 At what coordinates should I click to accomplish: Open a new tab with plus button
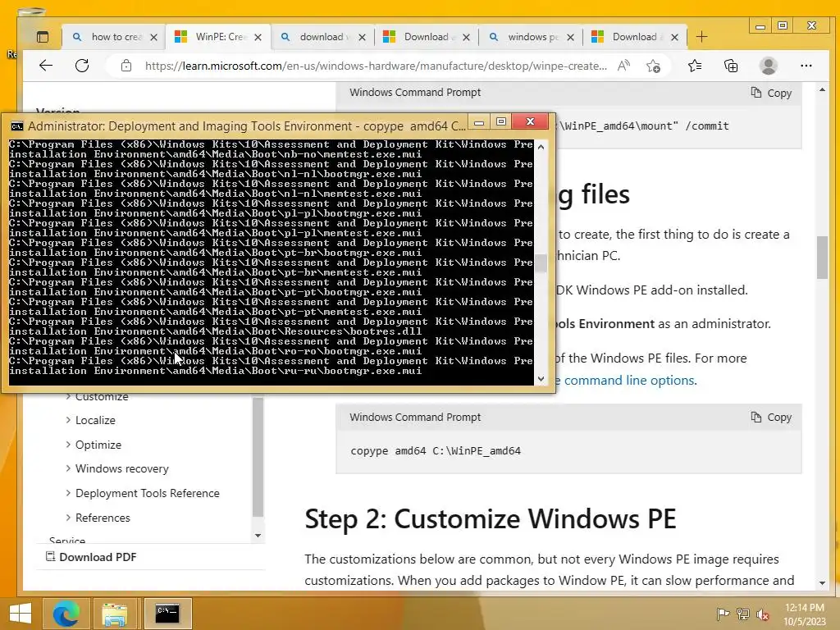(702, 37)
